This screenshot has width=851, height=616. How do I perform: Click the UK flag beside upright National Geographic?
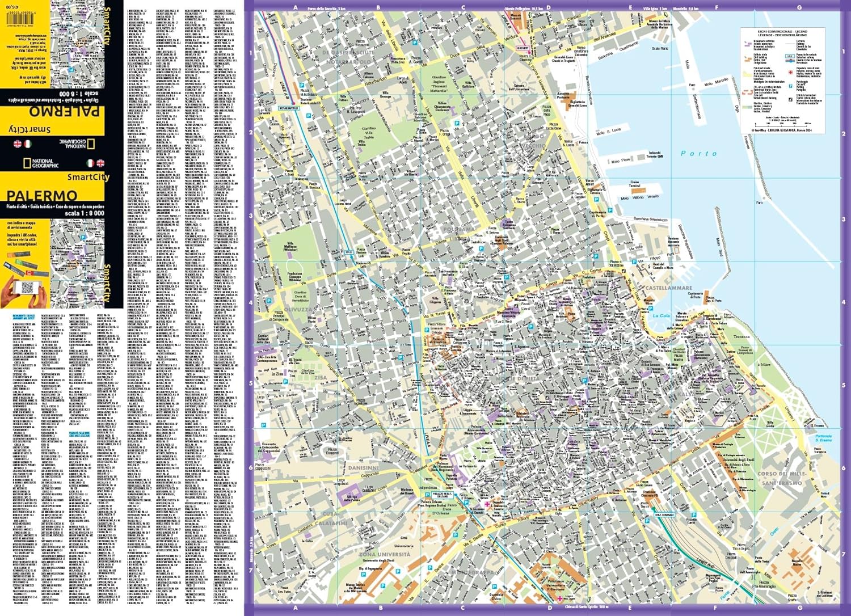[101, 163]
